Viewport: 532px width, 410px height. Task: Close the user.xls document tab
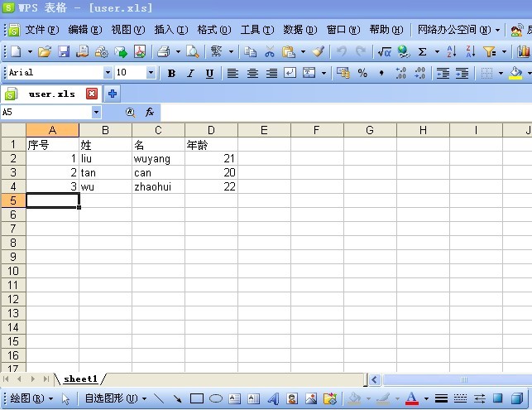click(92, 94)
